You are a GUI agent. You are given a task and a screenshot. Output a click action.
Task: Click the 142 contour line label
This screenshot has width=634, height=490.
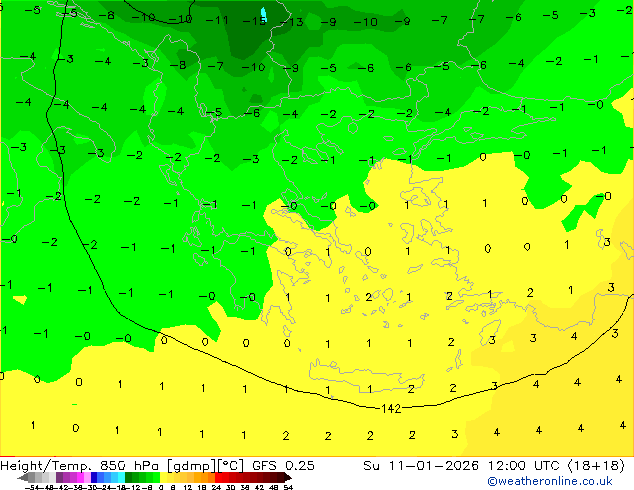click(x=391, y=409)
